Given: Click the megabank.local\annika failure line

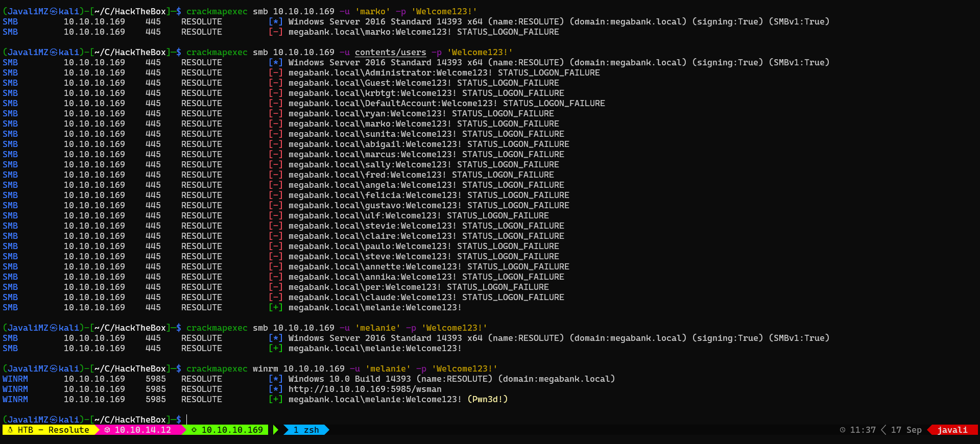Looking at the screenshot, I should tap(426, 277).
